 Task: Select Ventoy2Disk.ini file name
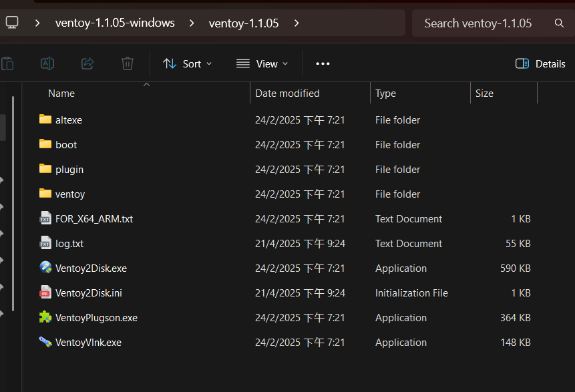pyautogui.click(x=88, y=293)
